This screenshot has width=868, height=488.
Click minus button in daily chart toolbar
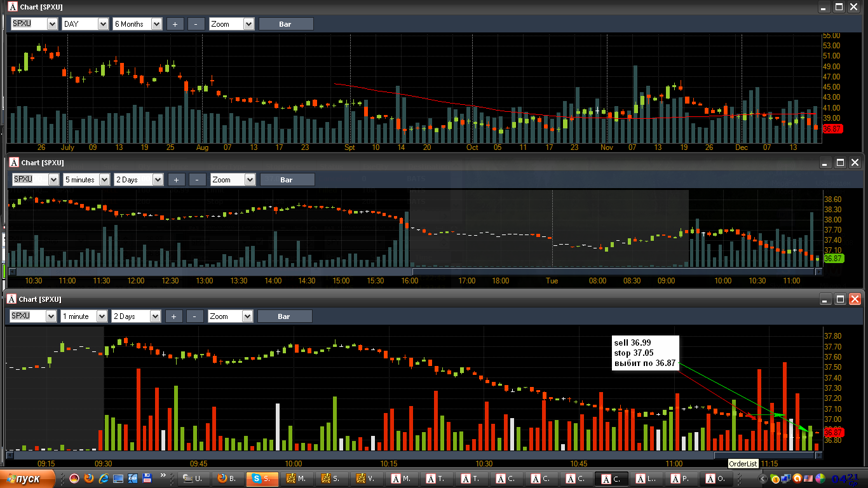(196, 24)
